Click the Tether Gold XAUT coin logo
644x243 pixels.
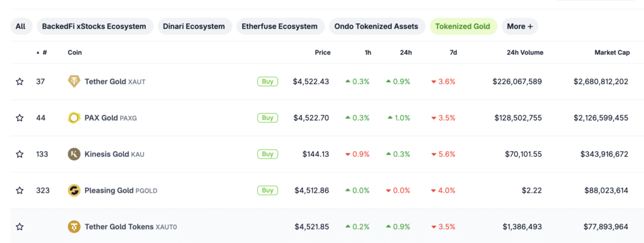click(x=74, y=82)
